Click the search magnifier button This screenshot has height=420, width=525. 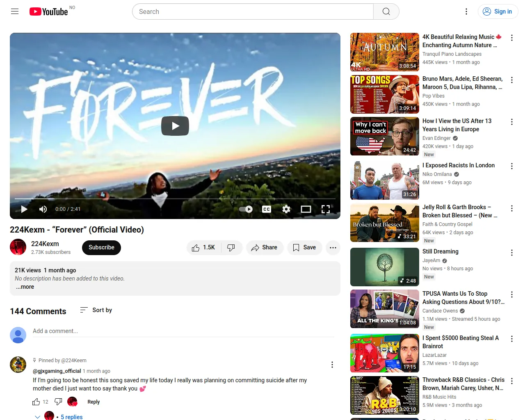coord(386,11)
